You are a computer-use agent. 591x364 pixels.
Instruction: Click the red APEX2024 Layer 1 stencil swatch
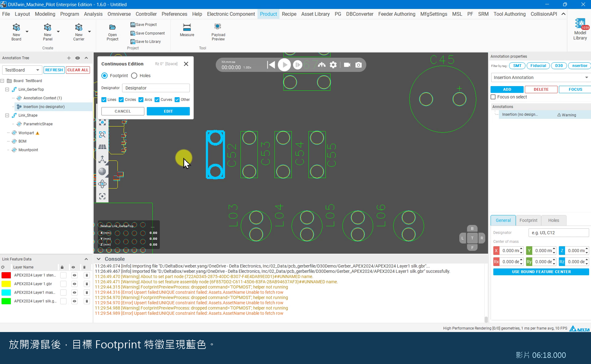tap(6, 275)
